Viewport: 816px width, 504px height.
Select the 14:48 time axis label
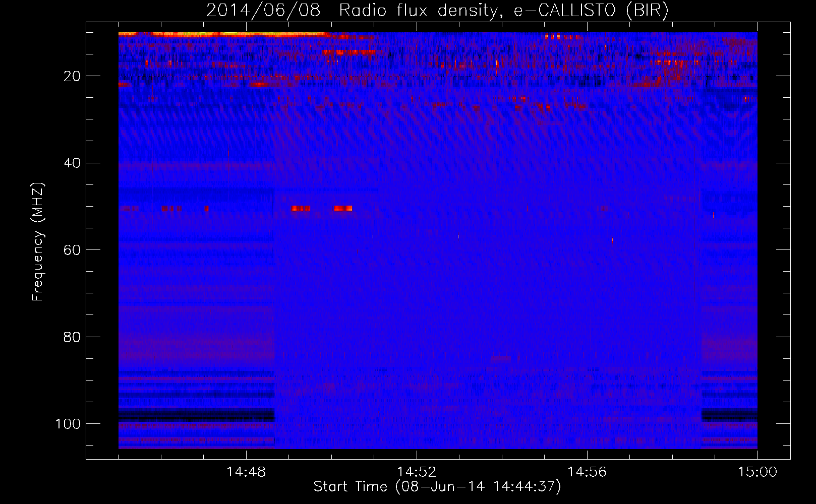pyautogui.click(x=246, y=472)
